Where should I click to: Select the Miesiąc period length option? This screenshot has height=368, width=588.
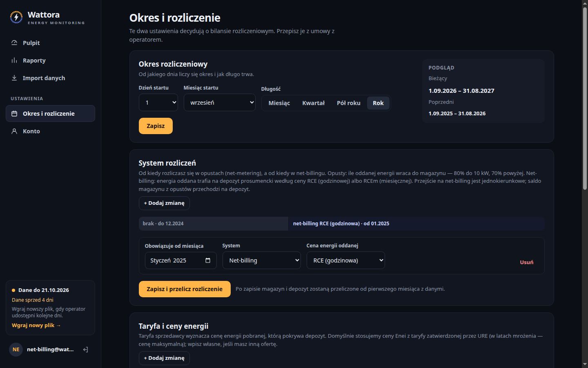tap(279, 103)
